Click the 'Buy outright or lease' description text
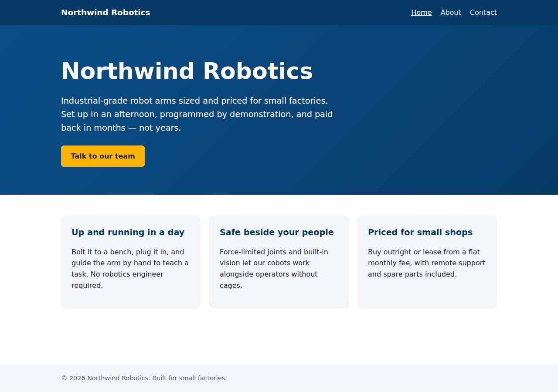558x392 pixels. coord(427,263)
